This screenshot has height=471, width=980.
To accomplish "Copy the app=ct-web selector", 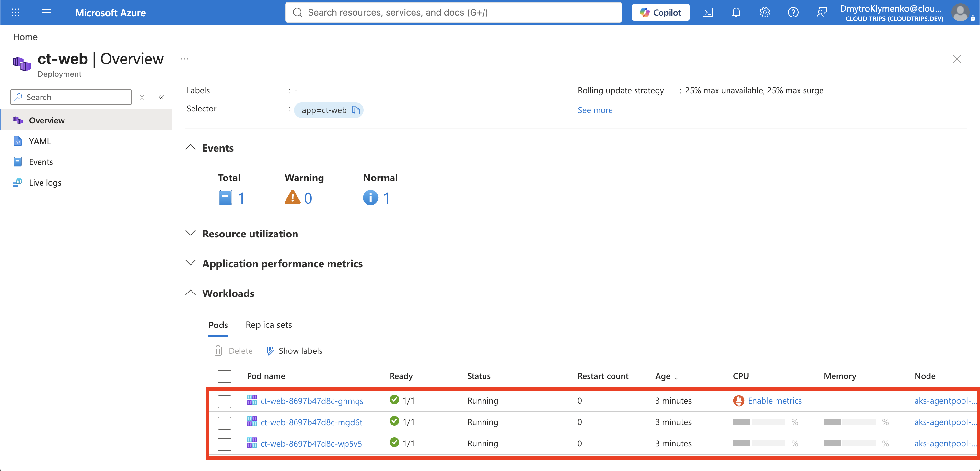I will click(x=356, y=110).
